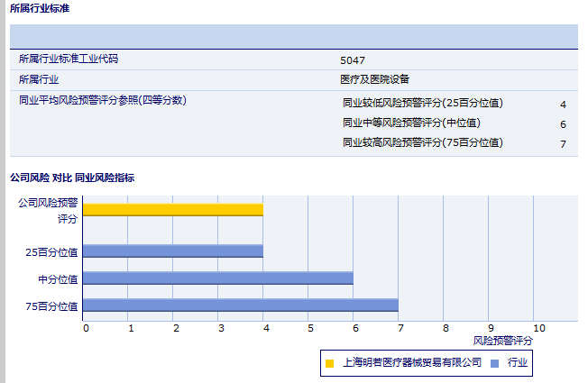The width and height of the screenshot is (588, 383).
Task: Click the 公司风险预警评分 y-axis label
Action: 55,210
